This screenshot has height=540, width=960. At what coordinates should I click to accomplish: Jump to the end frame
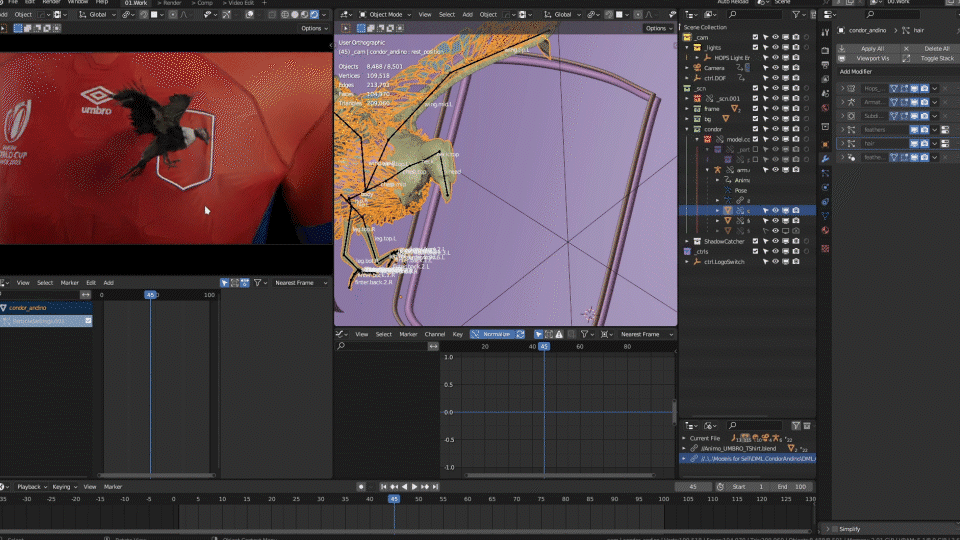[435, 487]
